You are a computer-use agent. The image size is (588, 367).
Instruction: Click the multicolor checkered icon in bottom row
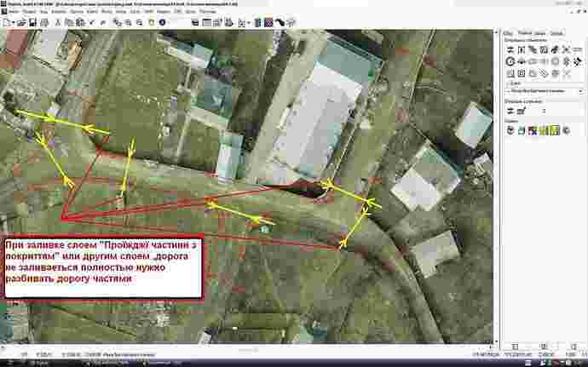click(533, 130)
